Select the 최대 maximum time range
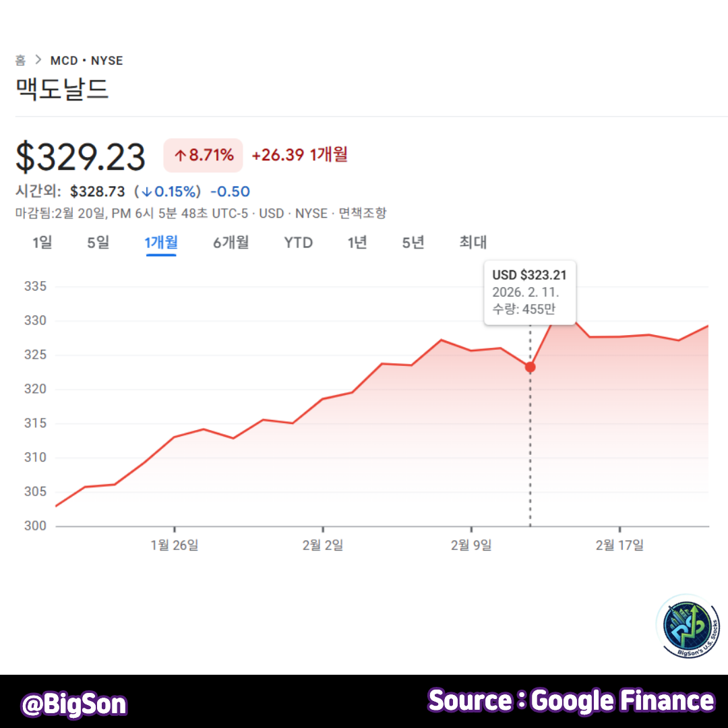 (471, 243)
